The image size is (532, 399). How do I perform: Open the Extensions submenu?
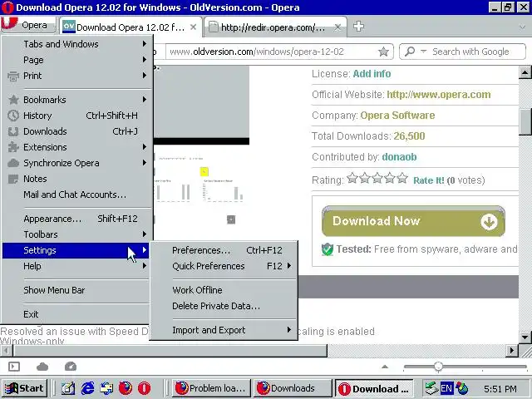coord(76,147)
